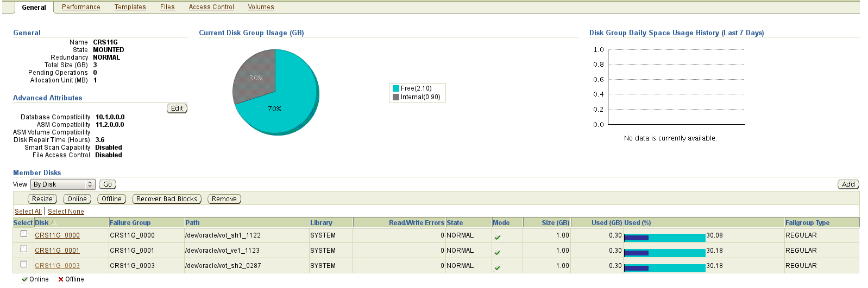The image size is (868, 288).
Task: Tick the checkbox for disk CRS11G_0000
Action: click(x=23, y=234)
